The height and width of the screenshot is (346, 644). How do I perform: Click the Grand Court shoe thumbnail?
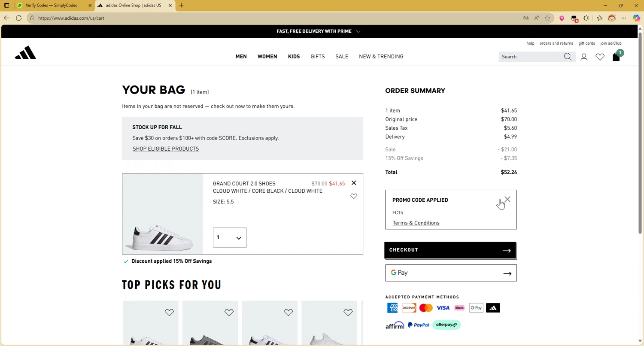coord(162,214)
